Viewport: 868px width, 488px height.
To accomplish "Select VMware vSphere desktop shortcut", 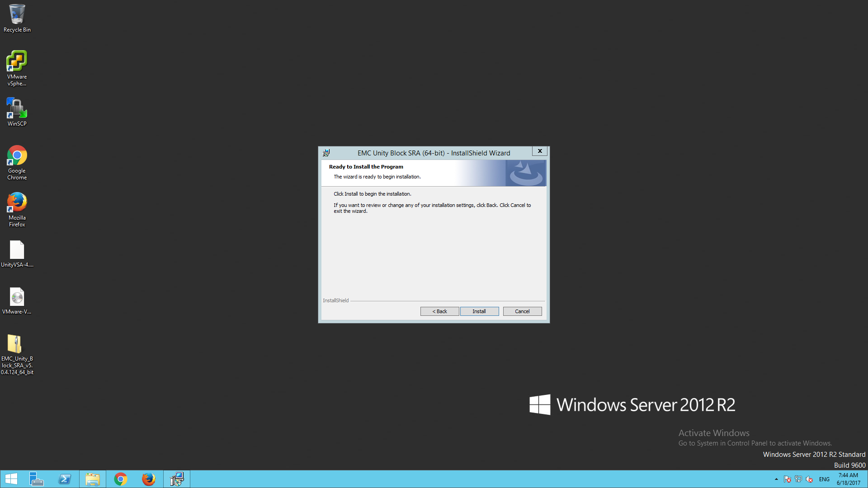I will (17, 68).
